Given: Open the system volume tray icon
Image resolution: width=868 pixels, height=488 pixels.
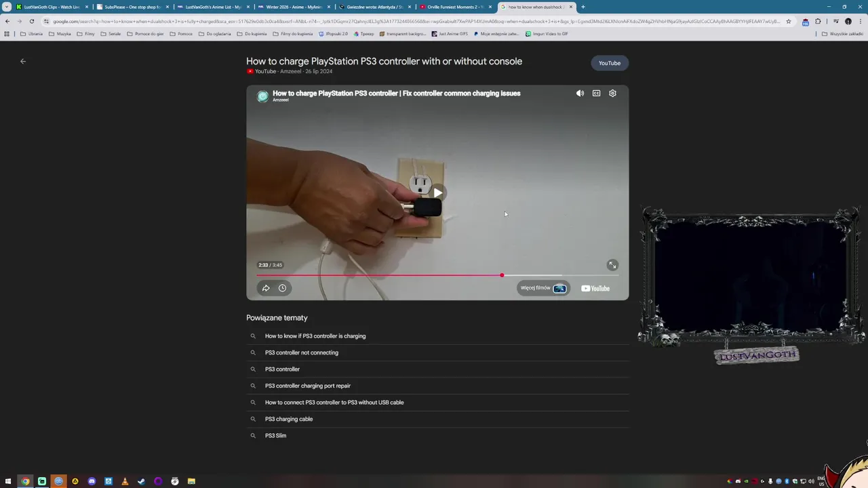Looking at the screenshot, I should (811, 481).
